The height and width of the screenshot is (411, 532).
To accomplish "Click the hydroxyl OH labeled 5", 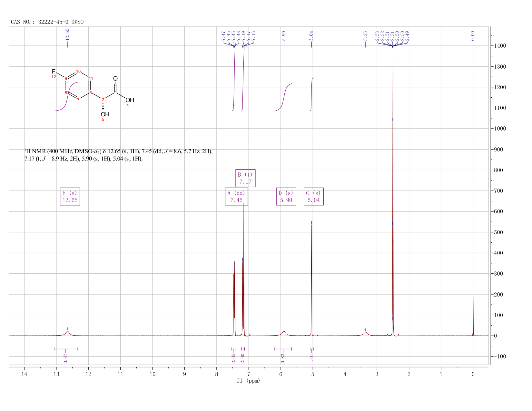I will pos(105,114).
